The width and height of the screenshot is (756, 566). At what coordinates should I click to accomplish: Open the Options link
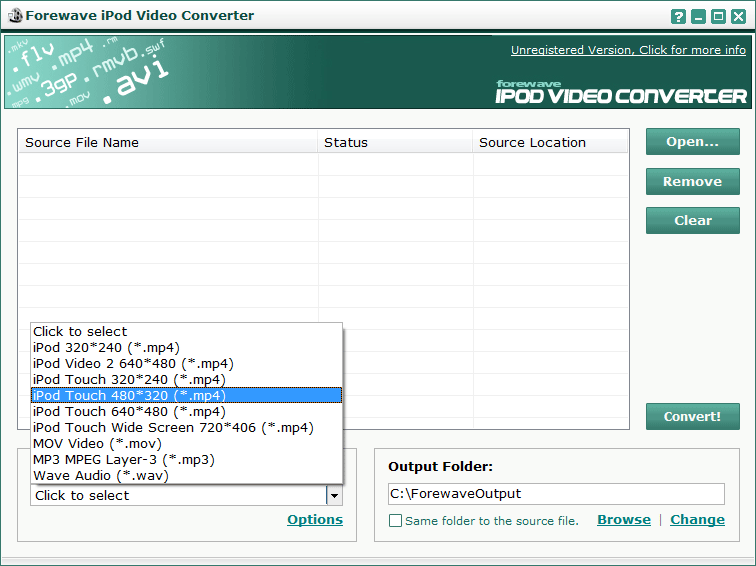coord(315,520)
